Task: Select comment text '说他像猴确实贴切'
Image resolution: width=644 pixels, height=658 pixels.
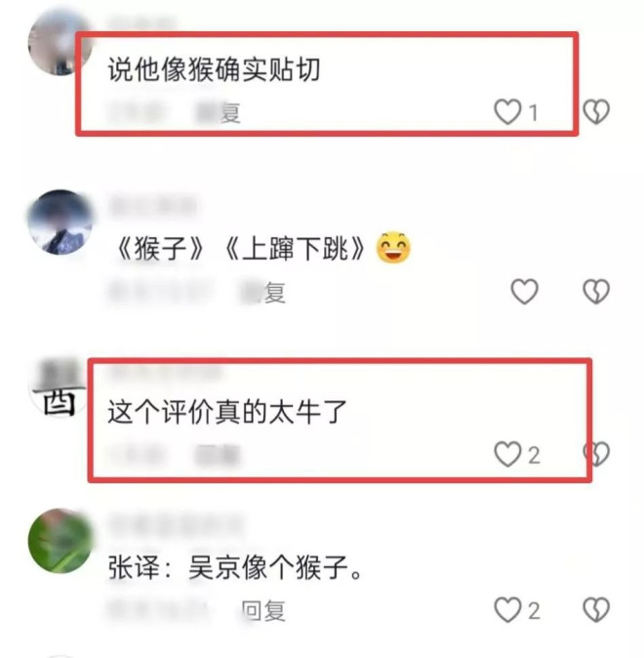Action: click(x=215, y=69)
